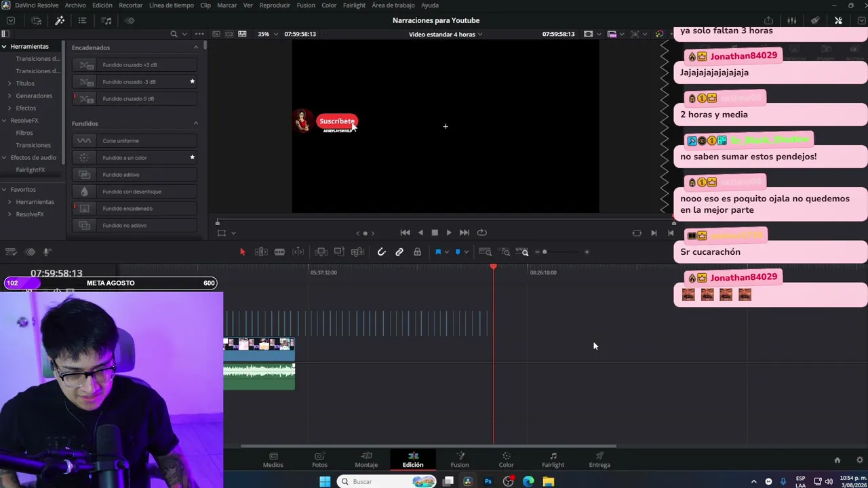Open the Effects library magic wand panel
The width and height of the screenshot is (868, 488).
[x=60, y=20]
